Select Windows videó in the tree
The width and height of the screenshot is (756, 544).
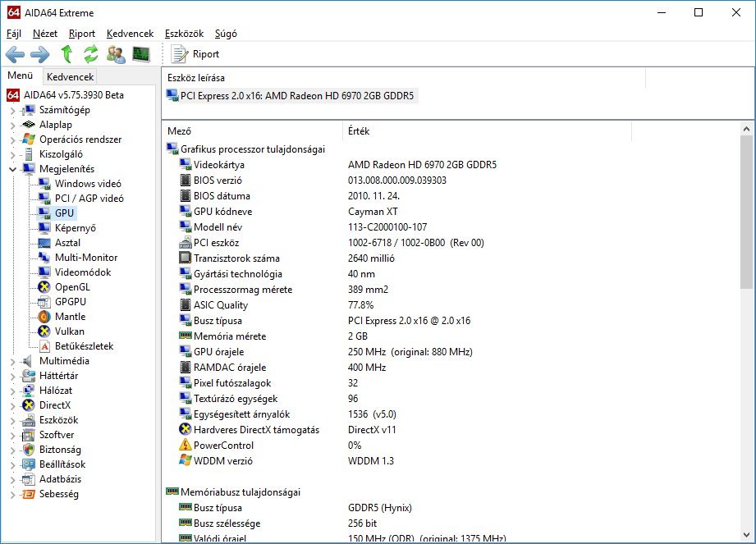tap(88, 184)
